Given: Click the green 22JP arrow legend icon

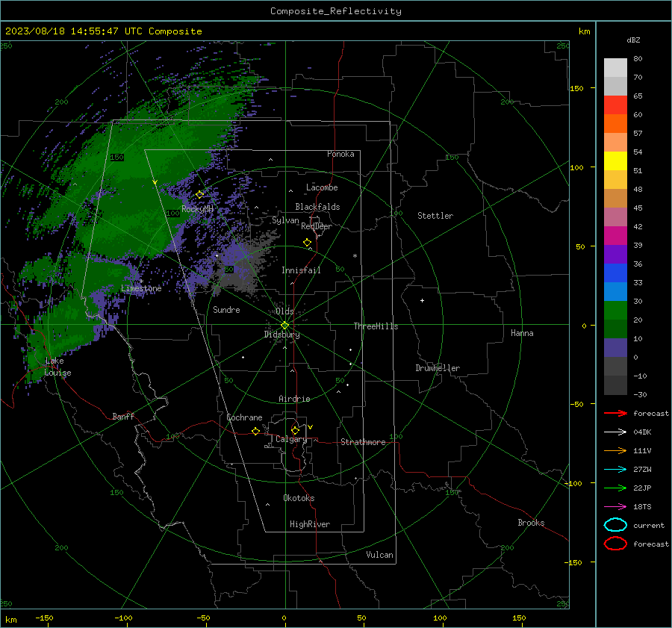Looking at the screenshot, I should coord(615,488).
